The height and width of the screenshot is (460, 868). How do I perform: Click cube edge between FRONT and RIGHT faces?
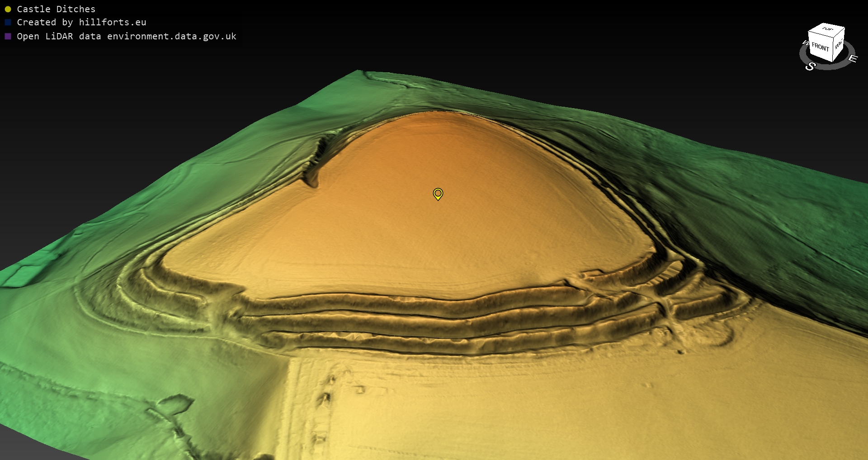[x=833, y=50]
